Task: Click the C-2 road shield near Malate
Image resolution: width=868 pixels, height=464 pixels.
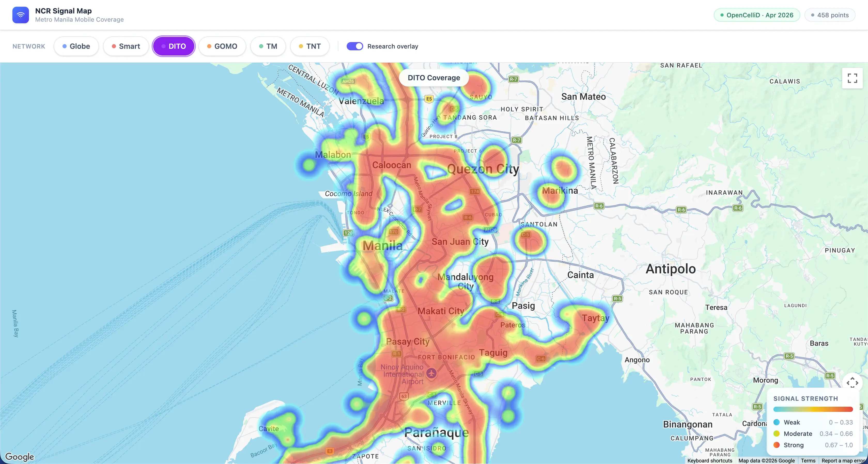Action: [x=388, y=298]
